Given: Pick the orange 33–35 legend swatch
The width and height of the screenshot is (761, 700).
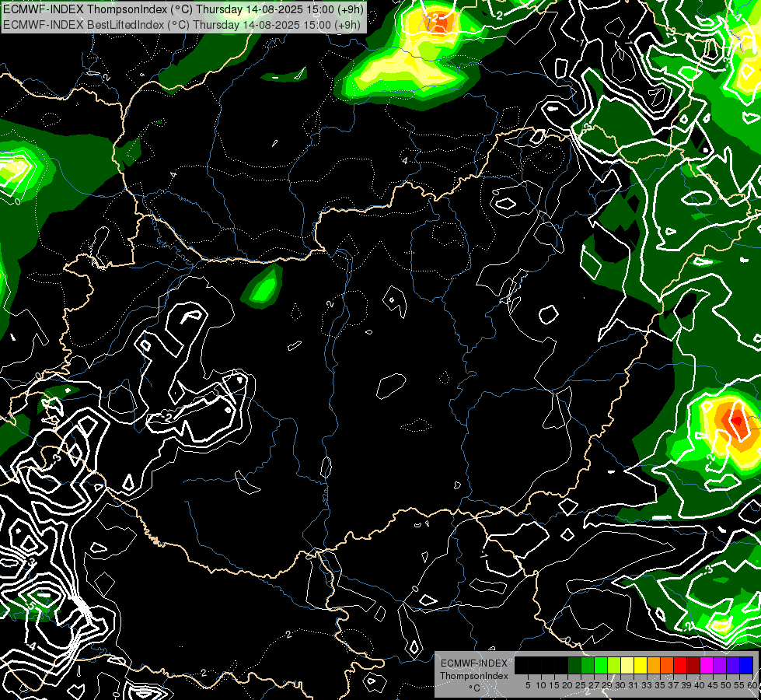Looking at the screenshot, I should (654, 666).
